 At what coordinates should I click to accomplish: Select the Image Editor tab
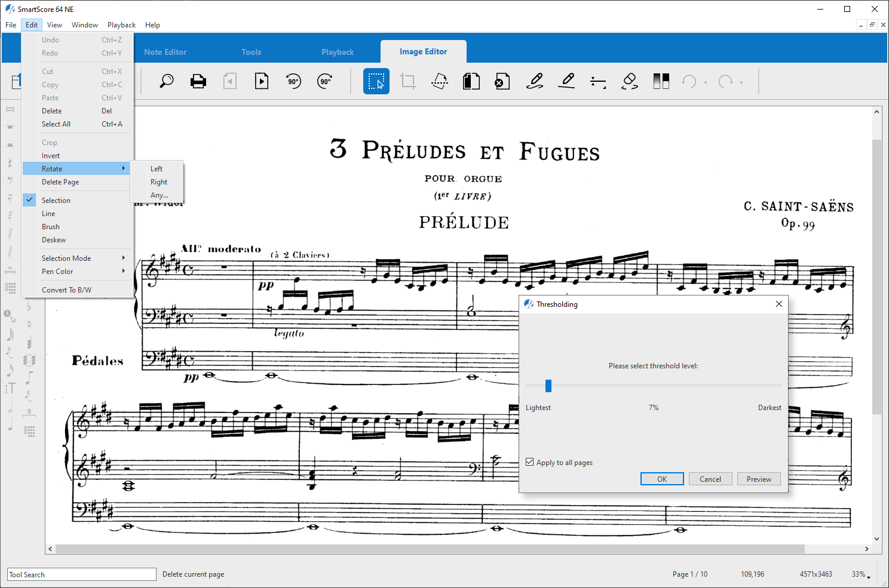424,51
